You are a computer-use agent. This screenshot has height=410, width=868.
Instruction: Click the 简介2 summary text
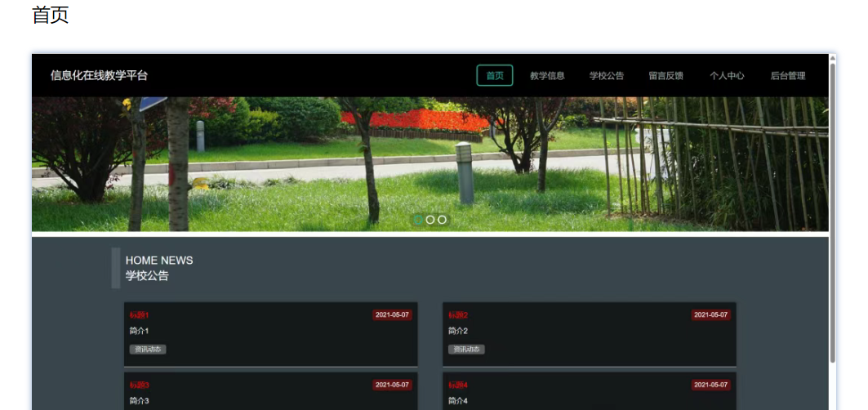point(458,331)
